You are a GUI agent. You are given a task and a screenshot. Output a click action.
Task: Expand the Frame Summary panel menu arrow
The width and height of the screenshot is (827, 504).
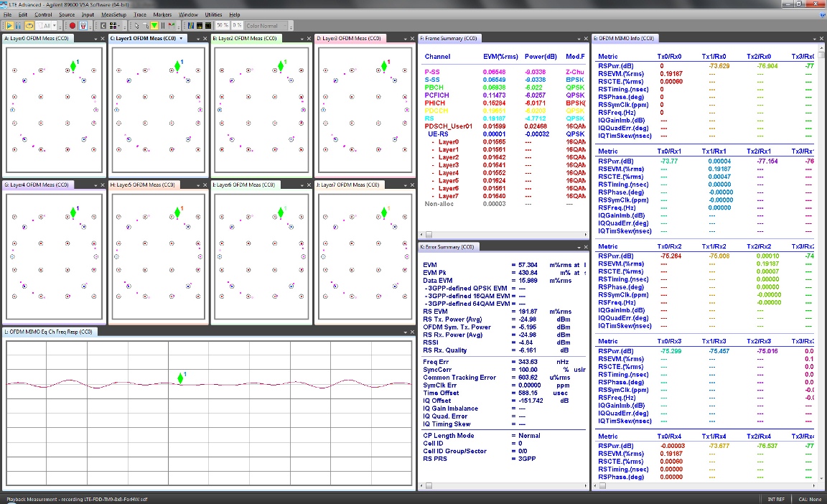point(579,38)
